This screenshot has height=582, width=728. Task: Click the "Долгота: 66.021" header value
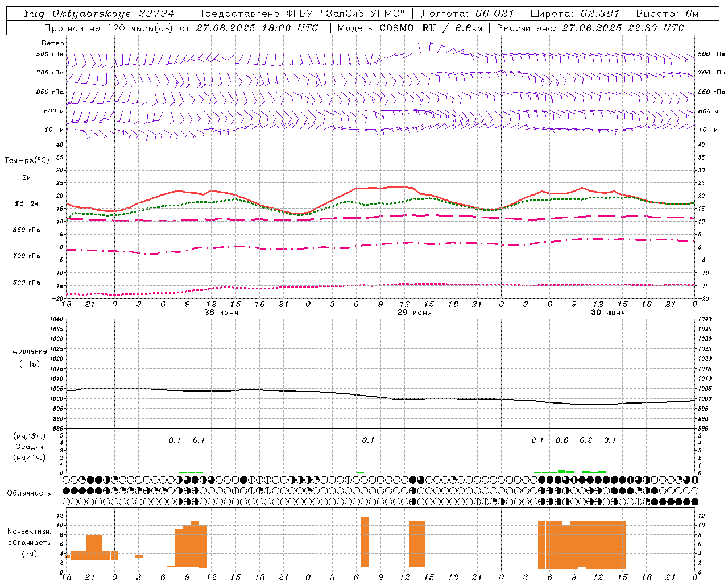[x=467, y=14]
